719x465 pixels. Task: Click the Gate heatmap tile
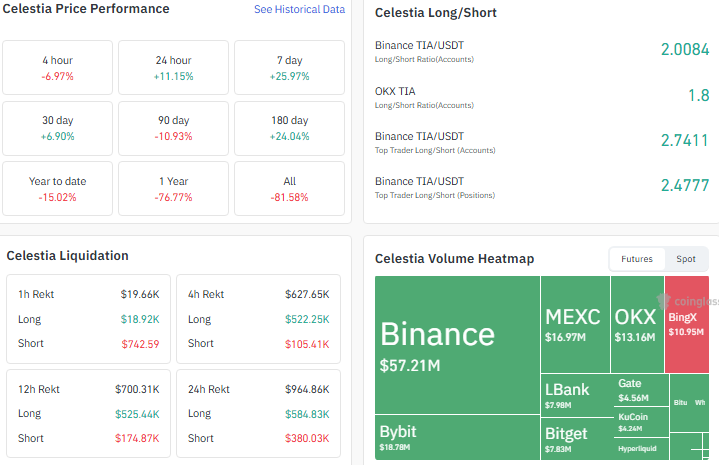[642, 390]
